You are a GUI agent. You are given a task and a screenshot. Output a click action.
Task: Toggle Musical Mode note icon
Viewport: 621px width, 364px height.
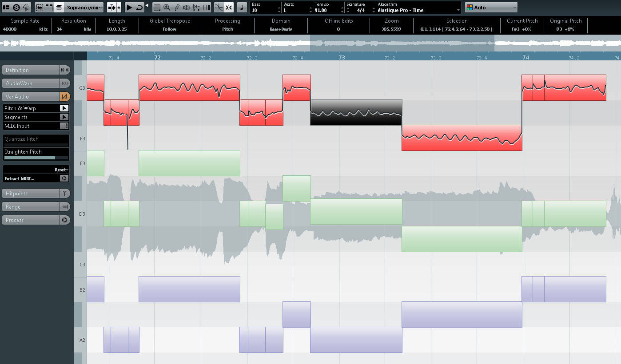click(x=242, y=7)
